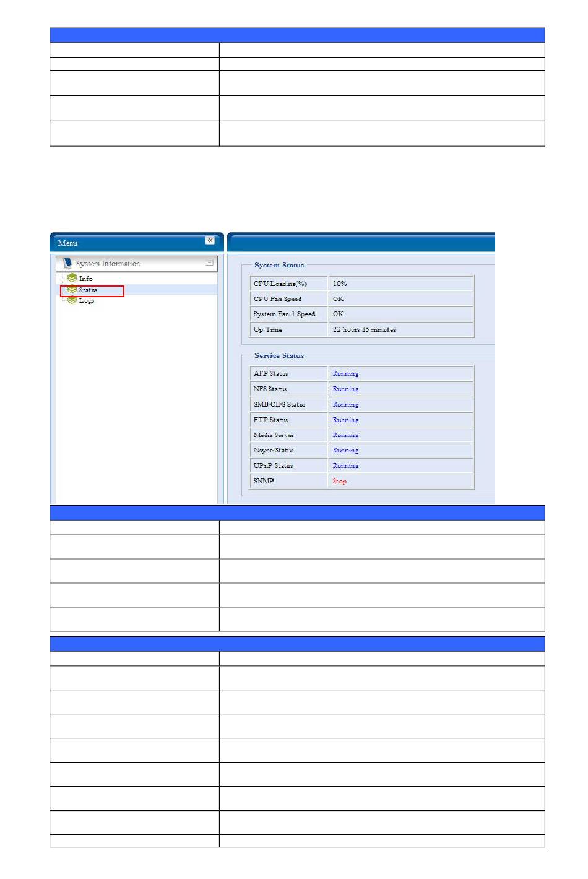The height and width of the screenshot is (879, 588).
Task: Click the CPU Fan Speed label
Action: (277, 299)
